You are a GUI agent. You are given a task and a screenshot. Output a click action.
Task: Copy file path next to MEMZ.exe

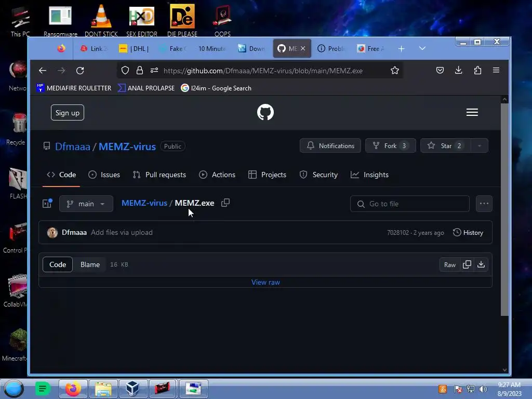click(225, 203)
